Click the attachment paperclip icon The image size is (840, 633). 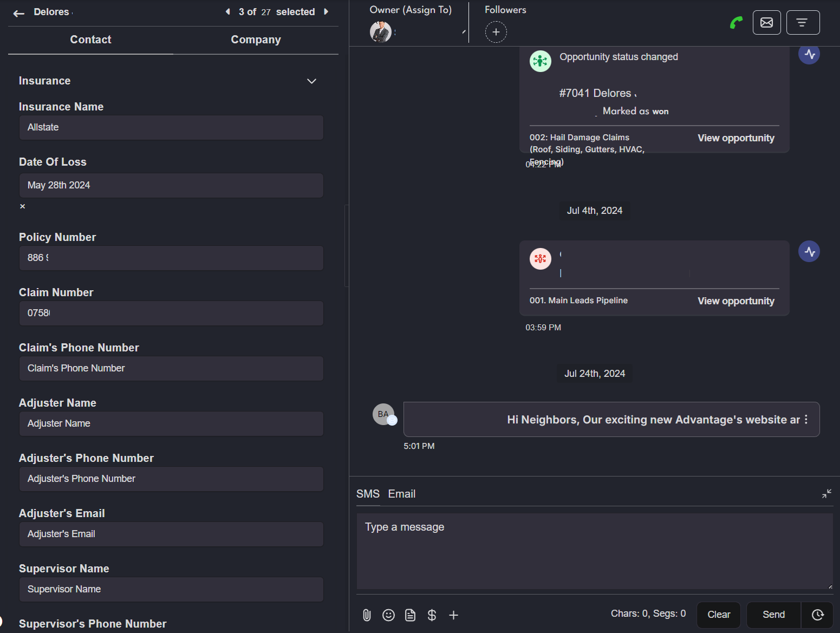tap(367, 615)
